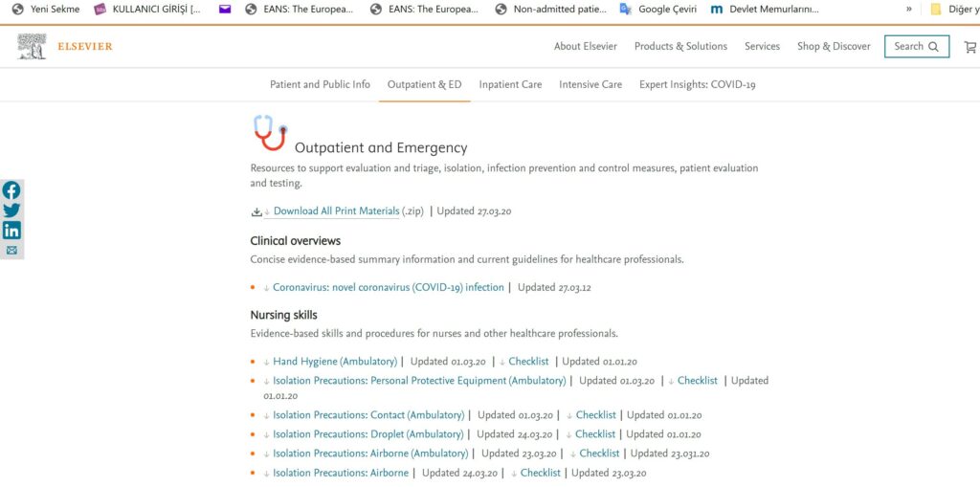The width and height of the screenshot is (980, 487).
Task: Click the Elsevier tree logo
Action: (32, 46)
